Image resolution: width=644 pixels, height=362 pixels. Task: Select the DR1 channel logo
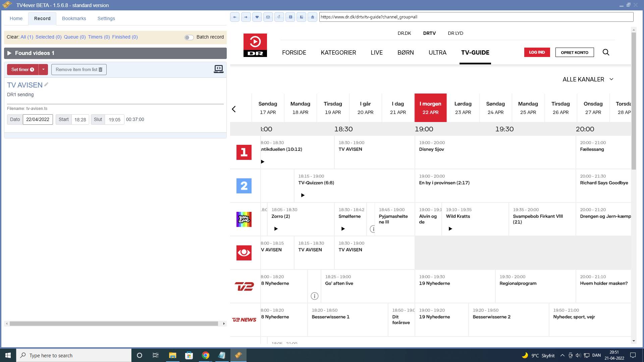pyautogui.click(x=244, y=152)
